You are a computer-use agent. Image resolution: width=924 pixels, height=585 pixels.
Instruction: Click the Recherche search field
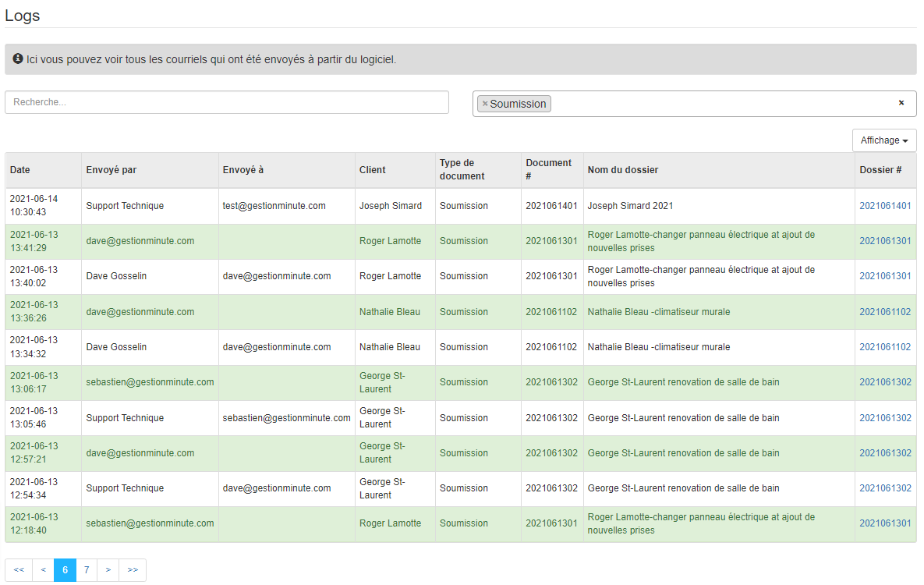[227, 102]
